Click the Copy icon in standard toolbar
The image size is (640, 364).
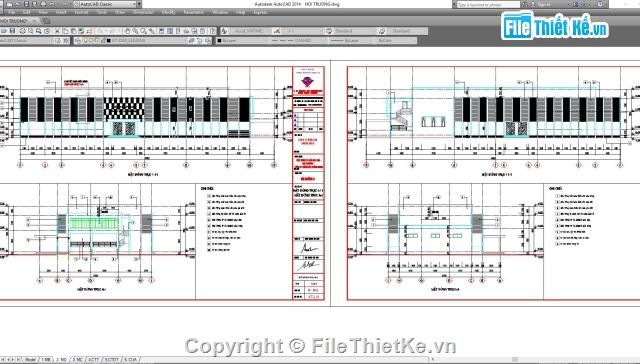pos(65,31)
